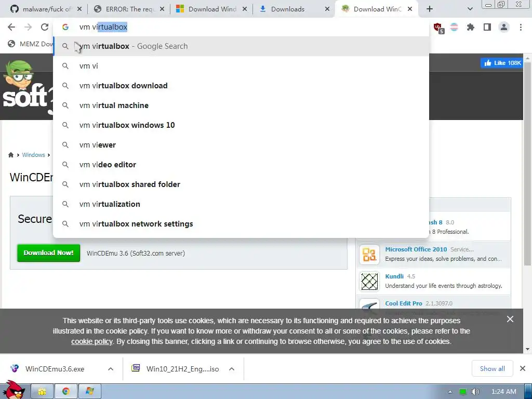532x399 pixels.
Task: Close the malware GitHub tab
Action: click(79, 9)
